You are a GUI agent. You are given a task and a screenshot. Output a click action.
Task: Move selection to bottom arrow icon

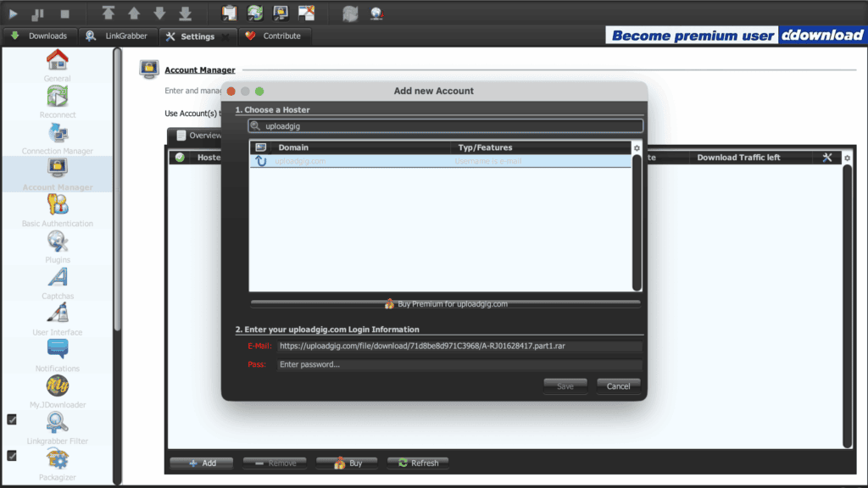pos(186,13)
